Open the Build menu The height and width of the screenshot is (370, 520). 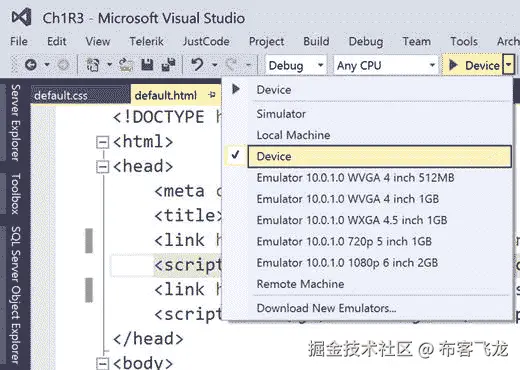[x=316, y=41]
